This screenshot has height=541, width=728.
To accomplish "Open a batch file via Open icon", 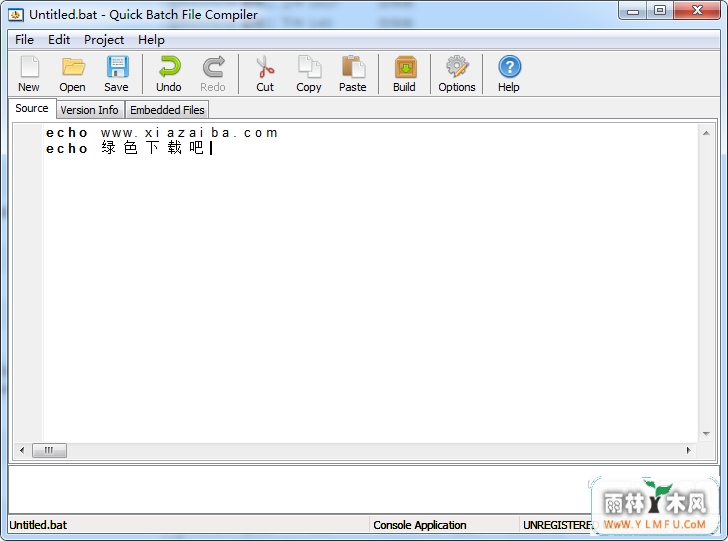I will click(72, 74).
